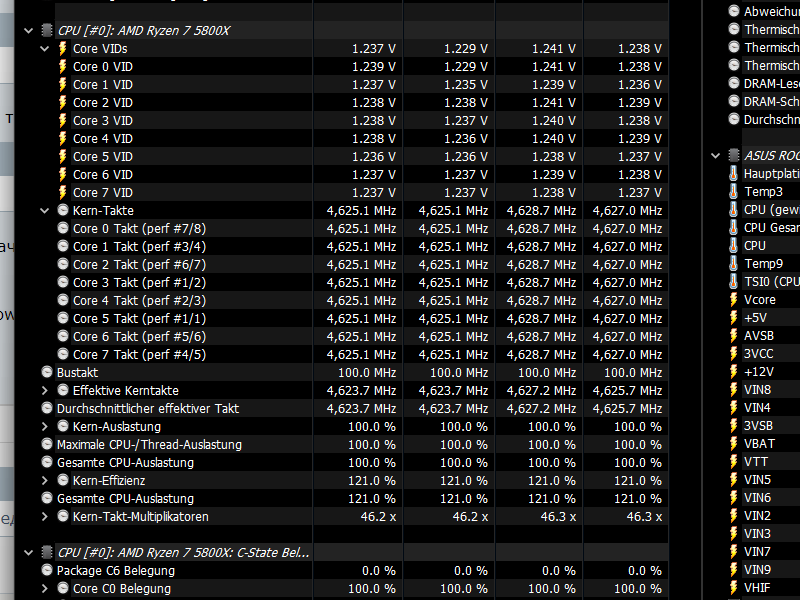Collapse the Core VIDs group
800x600 pixels.
pos(44,48)
